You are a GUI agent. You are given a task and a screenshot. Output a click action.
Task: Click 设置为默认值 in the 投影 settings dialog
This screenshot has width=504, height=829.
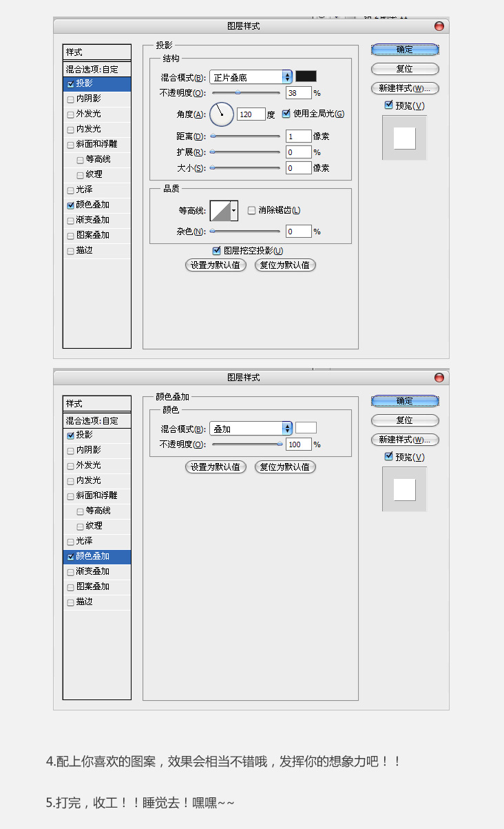click(x=216, y=265)
